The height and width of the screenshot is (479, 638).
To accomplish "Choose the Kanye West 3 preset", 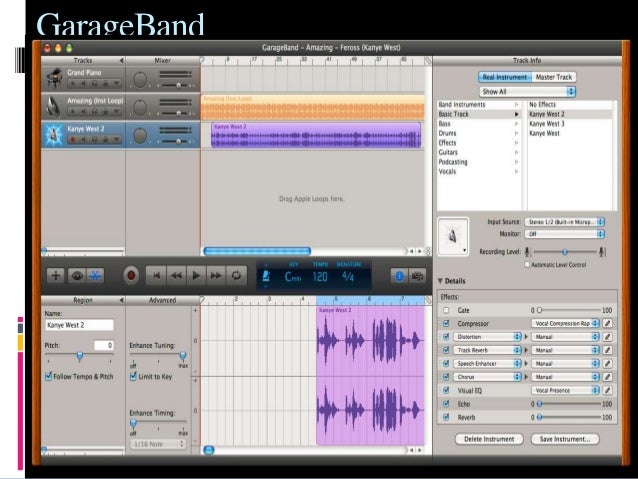I will point(571,124).
